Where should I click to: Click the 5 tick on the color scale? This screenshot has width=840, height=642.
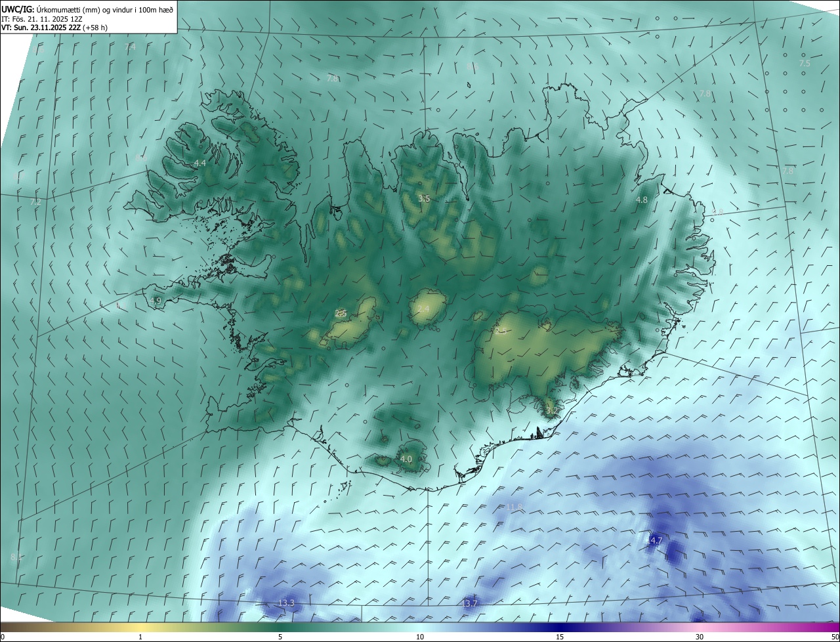(280, 637)
